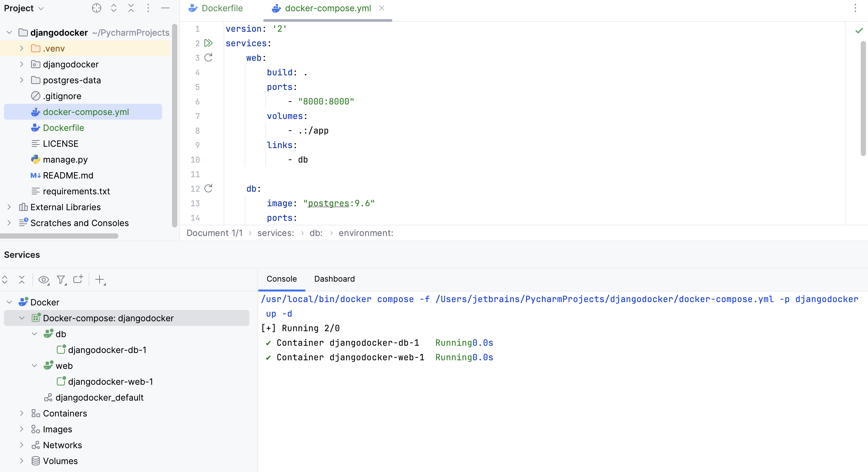Close the docker-compose.yml tab
The image size is (868, 472).
click(x=381, y=8)
